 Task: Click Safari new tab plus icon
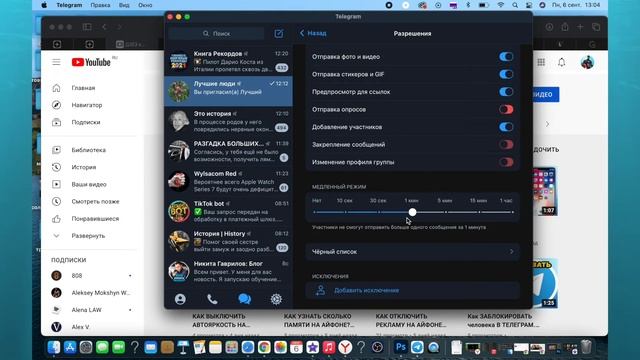pos(580,27)
